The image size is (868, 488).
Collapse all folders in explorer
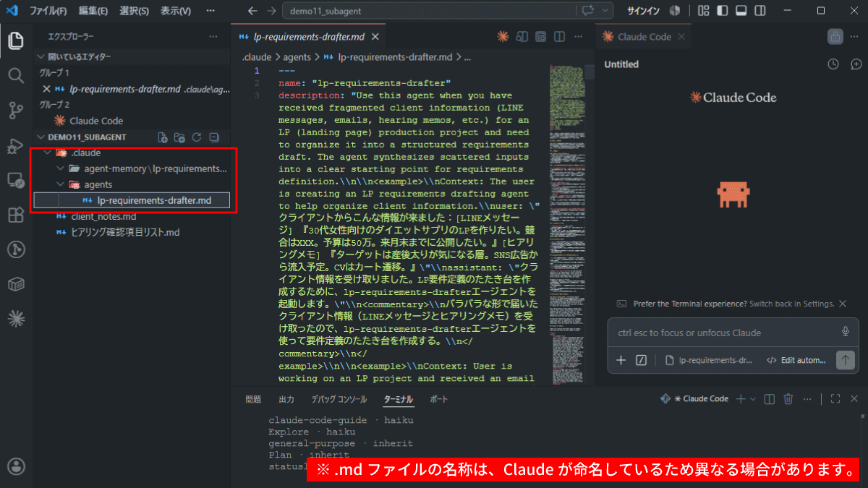coord(213,137)
